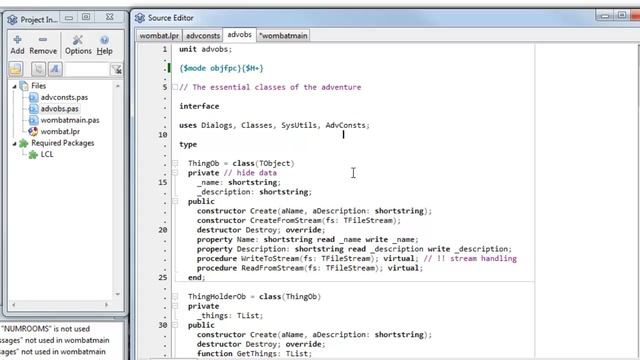The width and height of the screenshot is (640, 360).
Task: Switch to wombat.lpr editor tab
Action: [159, 36]
